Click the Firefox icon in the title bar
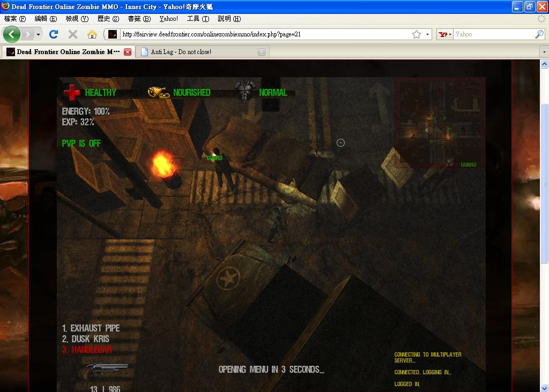Viewport: 549px width, 392px height. pos(5,6)
